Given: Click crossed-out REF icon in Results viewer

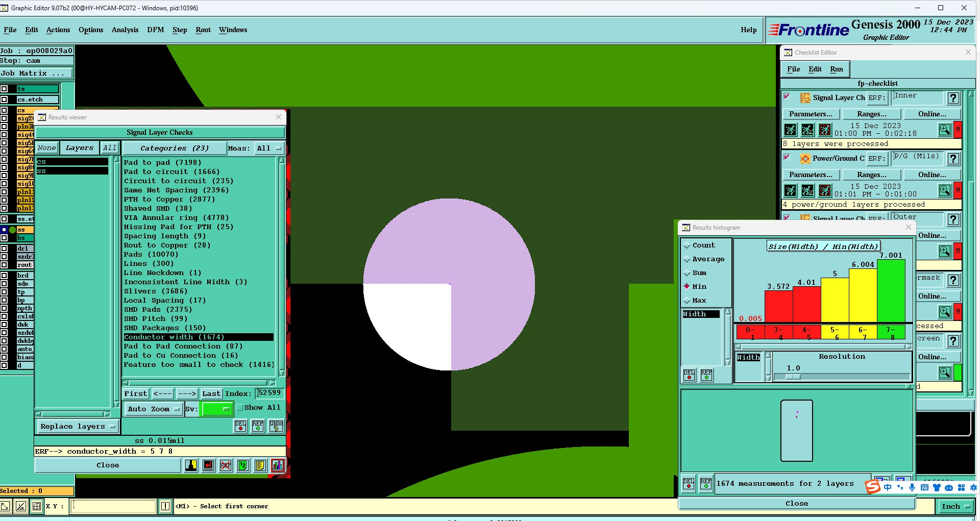Looking at the screenshot, I should click(x=226, y=465).
